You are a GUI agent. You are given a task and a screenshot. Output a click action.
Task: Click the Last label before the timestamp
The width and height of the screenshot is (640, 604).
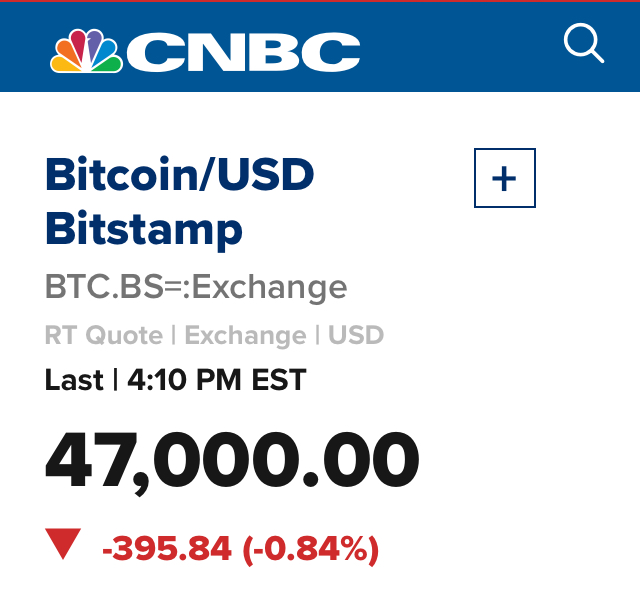click(74, 380)
